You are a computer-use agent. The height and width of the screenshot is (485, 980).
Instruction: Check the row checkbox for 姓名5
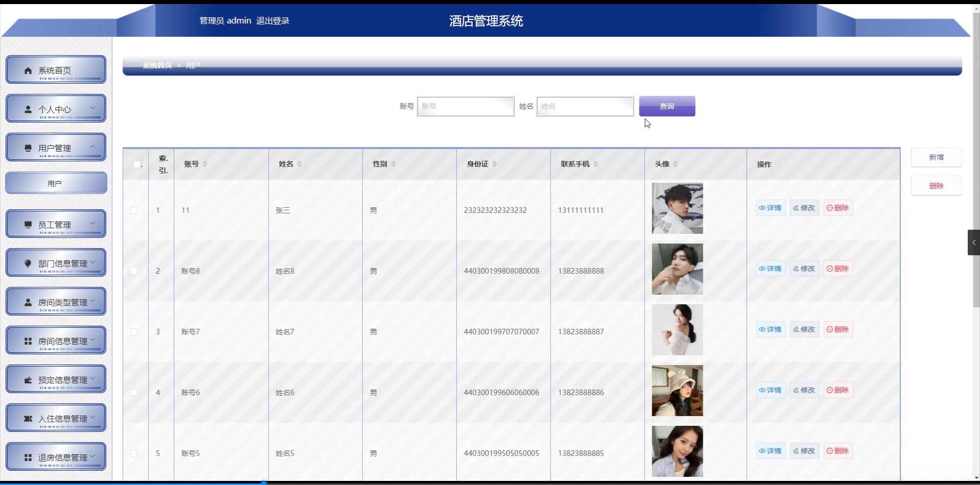134,453
